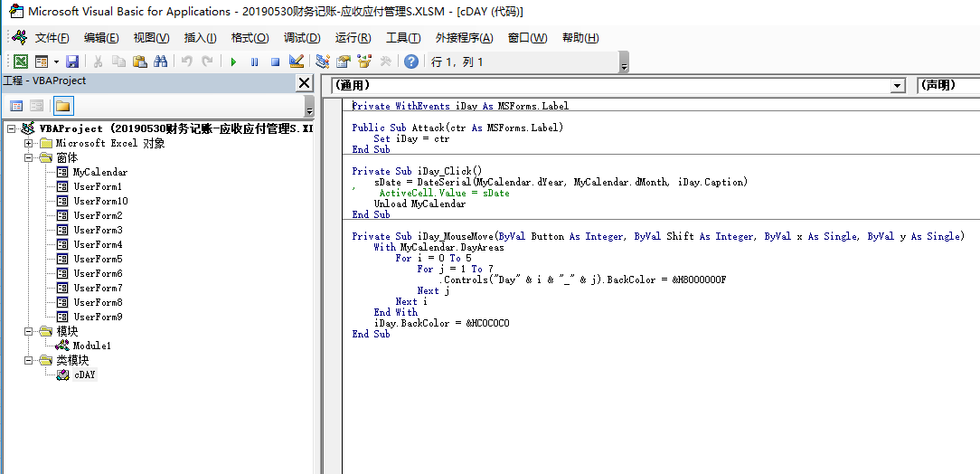Screen dimensions: 980x474
Task: Toggle Design Mode ruler icon
Action: (x=297, y=62)
